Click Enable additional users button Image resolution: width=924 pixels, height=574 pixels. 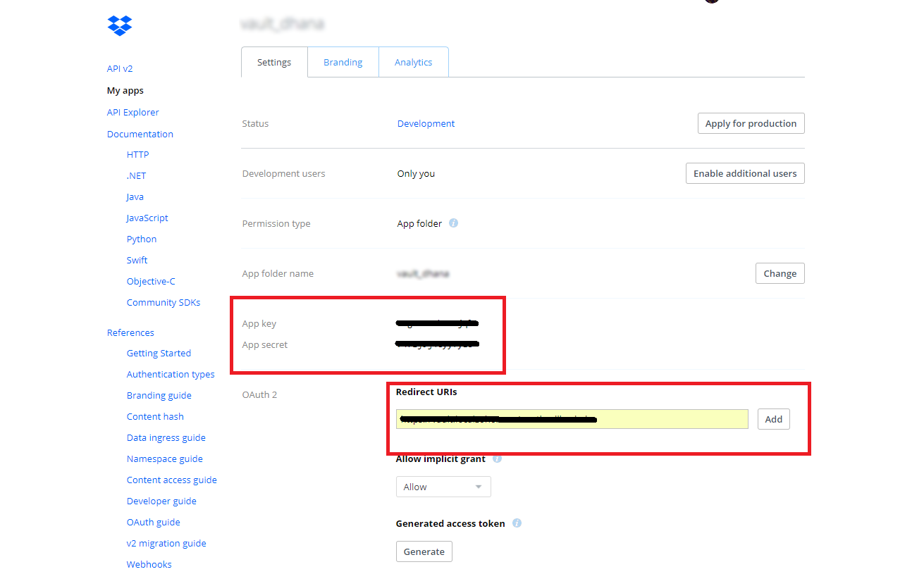745,173
